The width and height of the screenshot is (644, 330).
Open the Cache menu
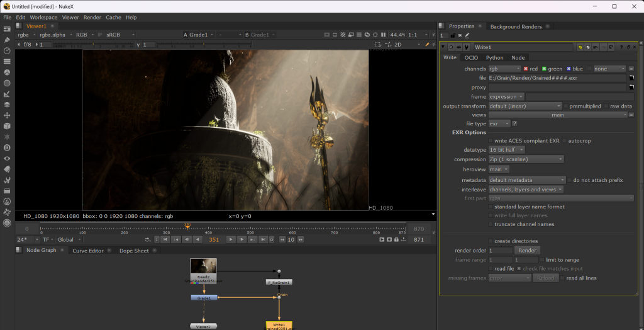pos(113,17)
